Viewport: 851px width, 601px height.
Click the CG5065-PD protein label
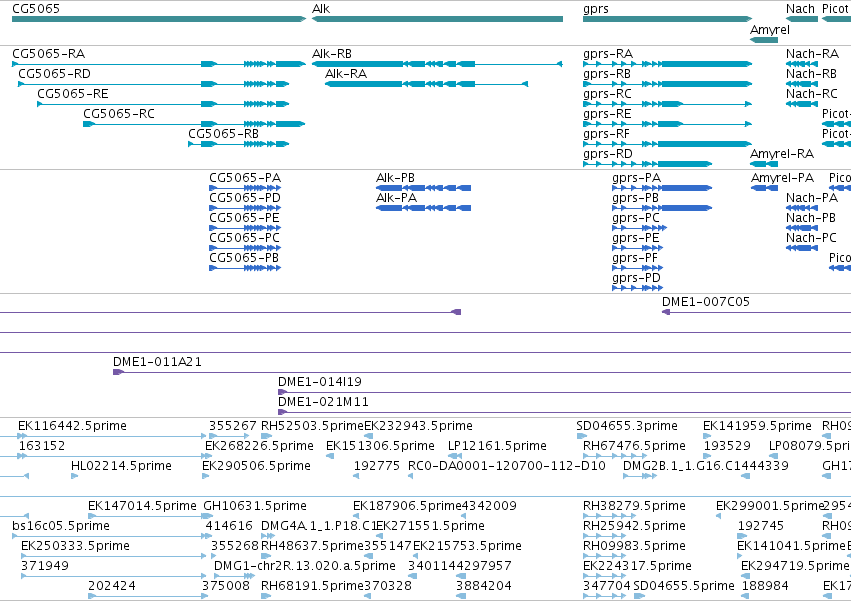(245, 198)
